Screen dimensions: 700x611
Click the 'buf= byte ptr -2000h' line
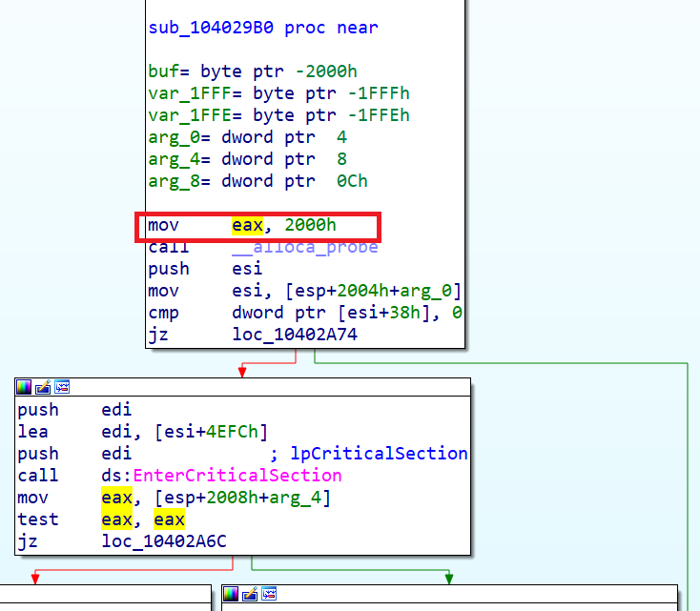point(253,71)
